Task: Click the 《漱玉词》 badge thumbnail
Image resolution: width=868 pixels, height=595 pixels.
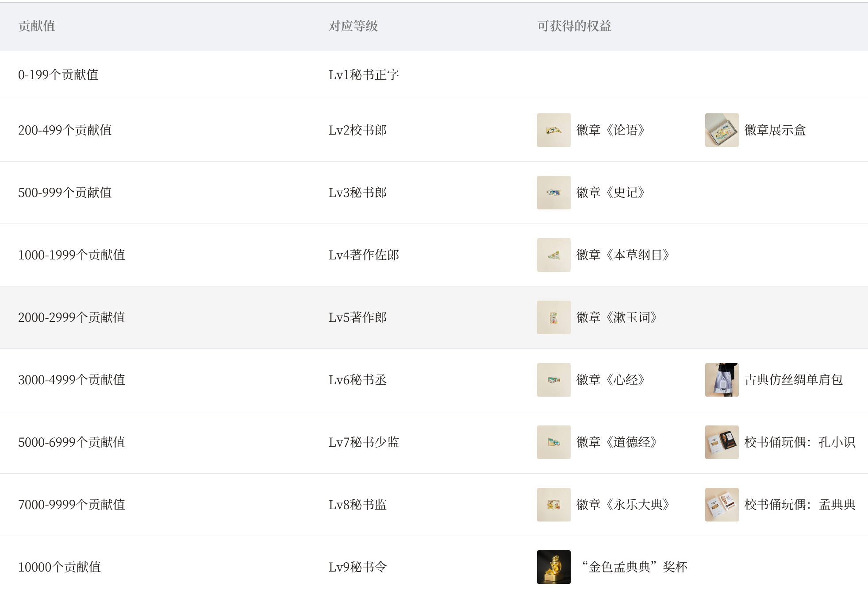Action: click(x=553, y=317)
